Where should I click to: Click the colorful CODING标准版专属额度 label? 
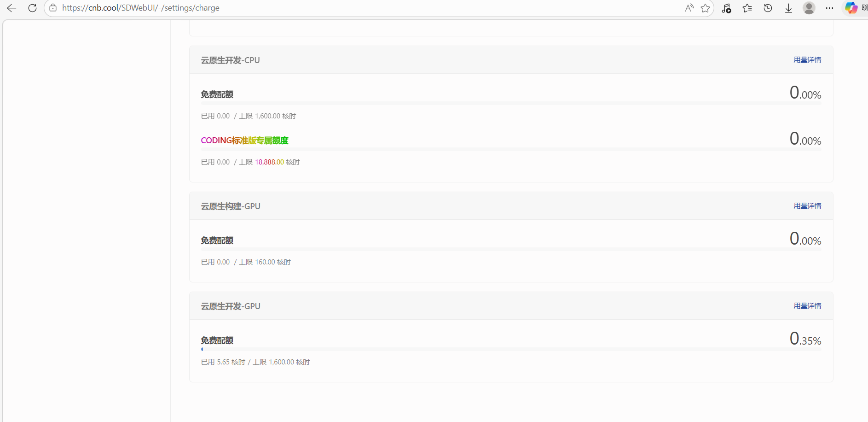click(244, 141)
